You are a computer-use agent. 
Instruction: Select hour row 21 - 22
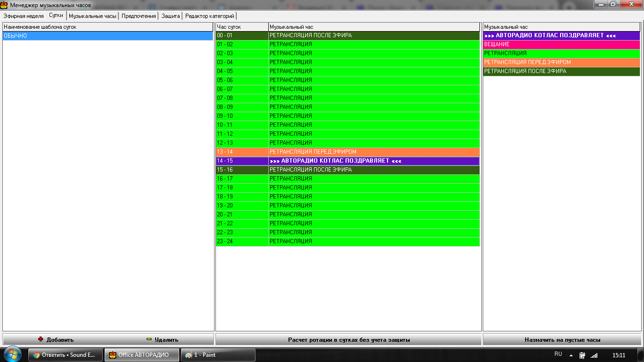tap(347, 224)
